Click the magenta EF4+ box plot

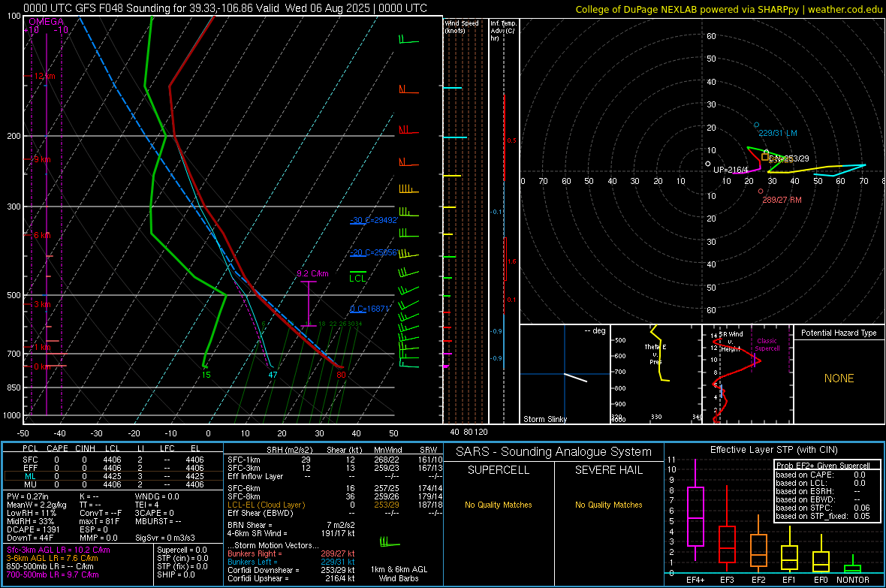pos(695,510)
